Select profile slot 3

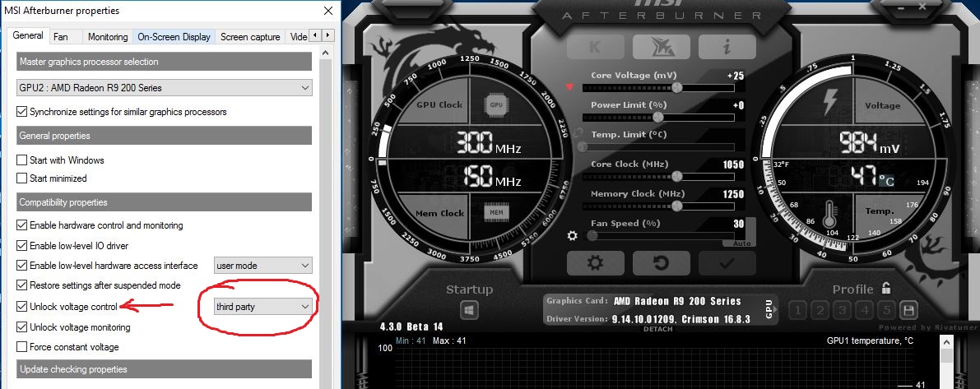(843, 310)
